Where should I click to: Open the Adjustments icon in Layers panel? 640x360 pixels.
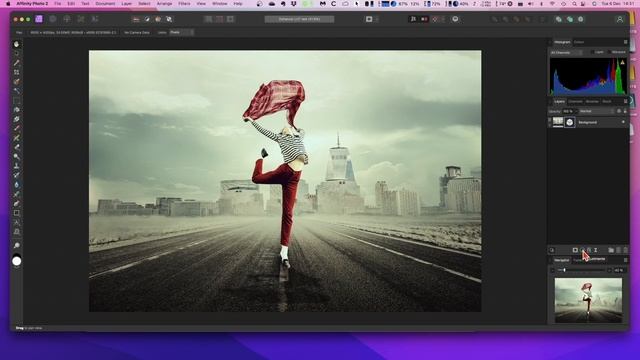582,250
